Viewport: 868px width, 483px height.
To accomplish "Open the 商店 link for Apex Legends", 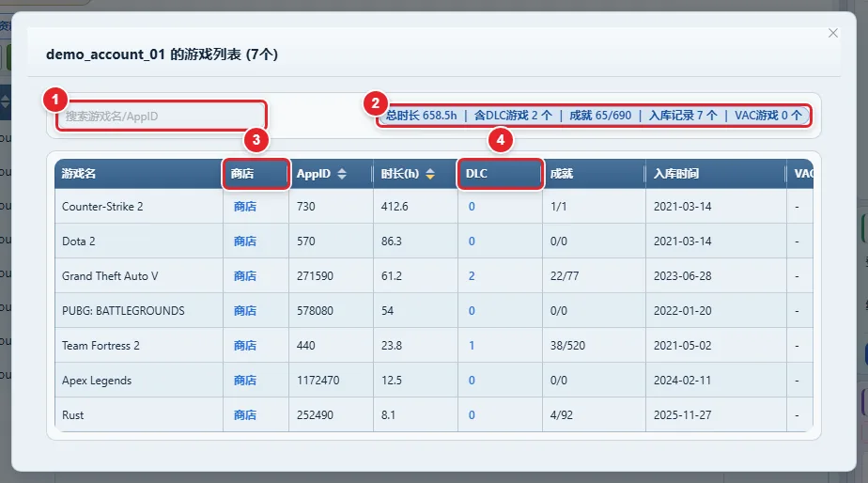I will (244, 381).
